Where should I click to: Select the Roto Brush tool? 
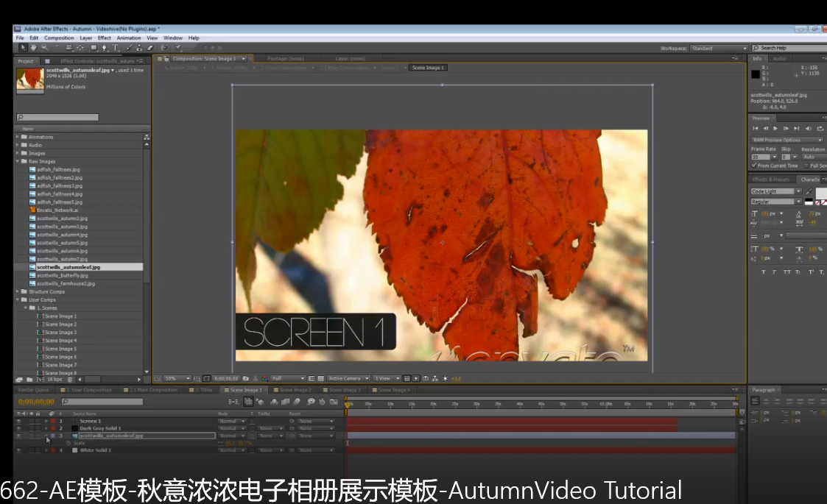coord(164,47)
